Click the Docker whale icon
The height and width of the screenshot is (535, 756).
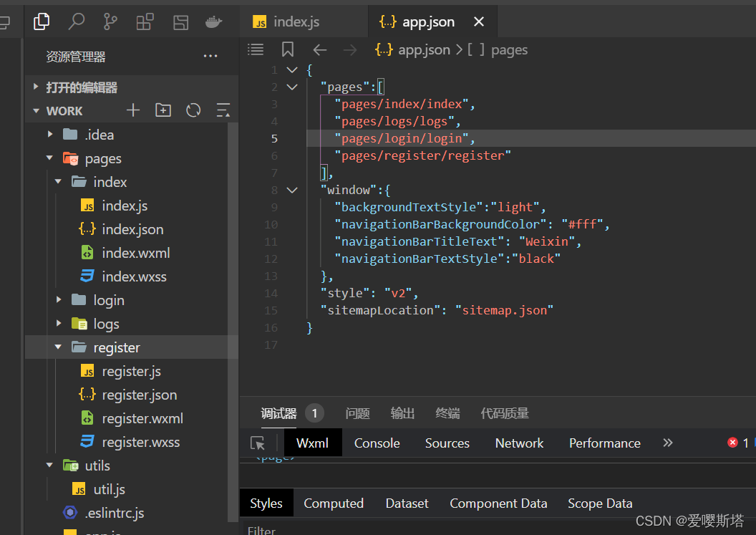point(213,22)
